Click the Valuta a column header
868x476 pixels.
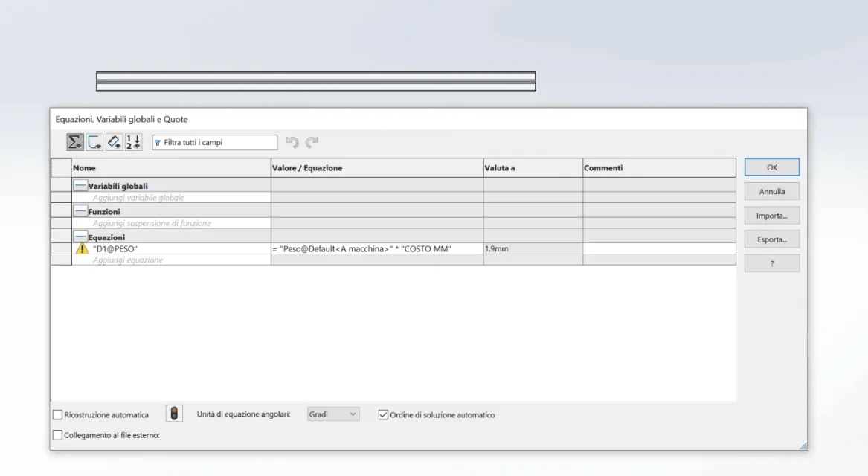point(533,167)
